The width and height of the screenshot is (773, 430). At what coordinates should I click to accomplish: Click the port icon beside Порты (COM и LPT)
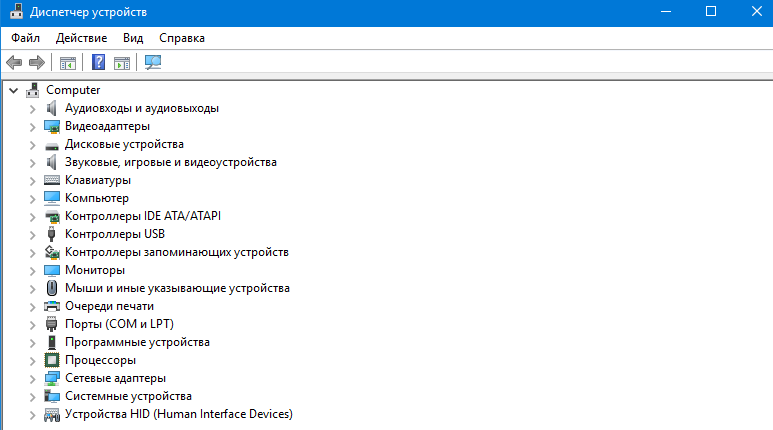[51, 324]
